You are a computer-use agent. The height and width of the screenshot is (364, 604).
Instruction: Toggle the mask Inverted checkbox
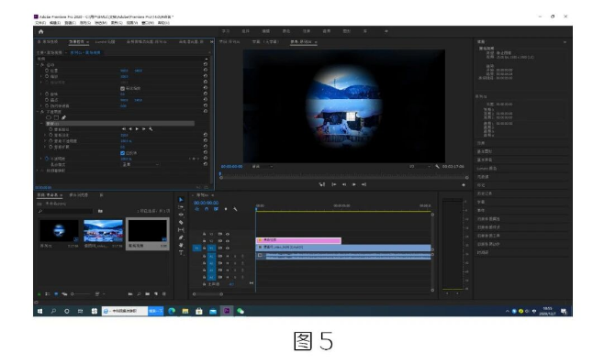(122, 153)
